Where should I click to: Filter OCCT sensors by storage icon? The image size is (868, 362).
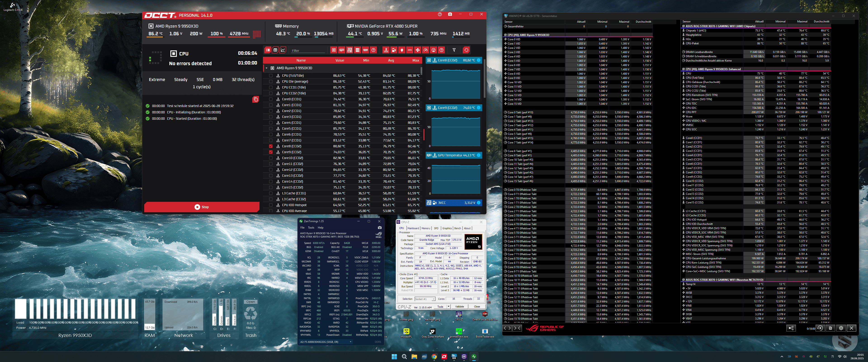pyautogui.click(x=358, y=50)
